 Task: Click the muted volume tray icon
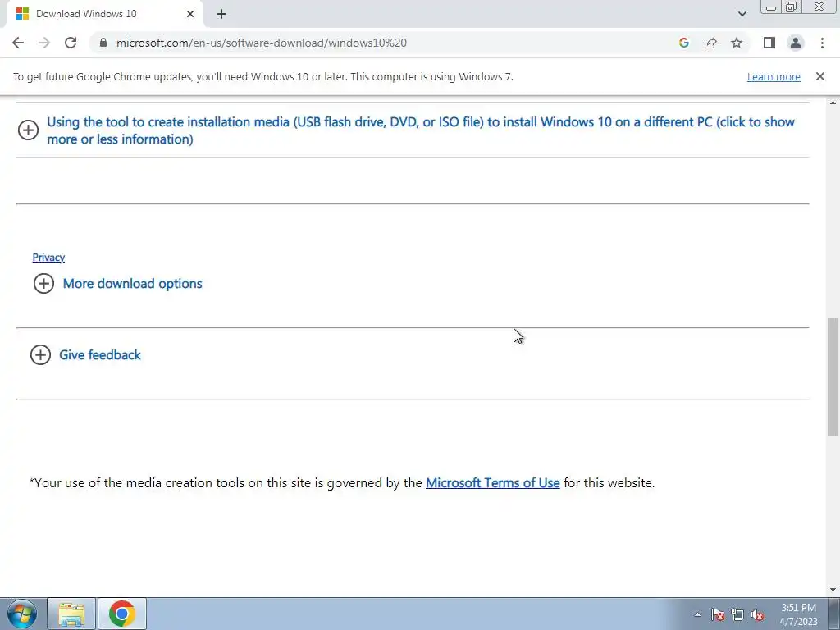tap(757, 614)
